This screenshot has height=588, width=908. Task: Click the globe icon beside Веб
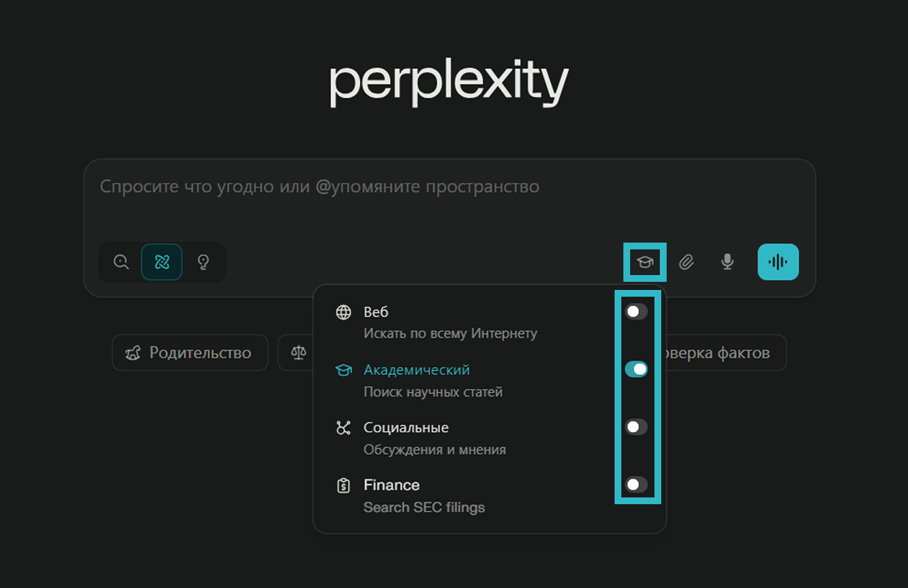344,312
